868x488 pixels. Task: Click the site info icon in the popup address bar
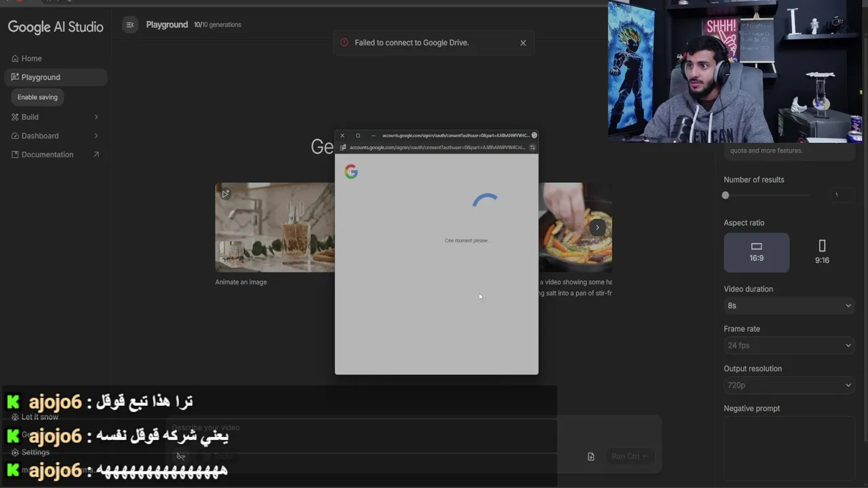[x=343, y=147]
